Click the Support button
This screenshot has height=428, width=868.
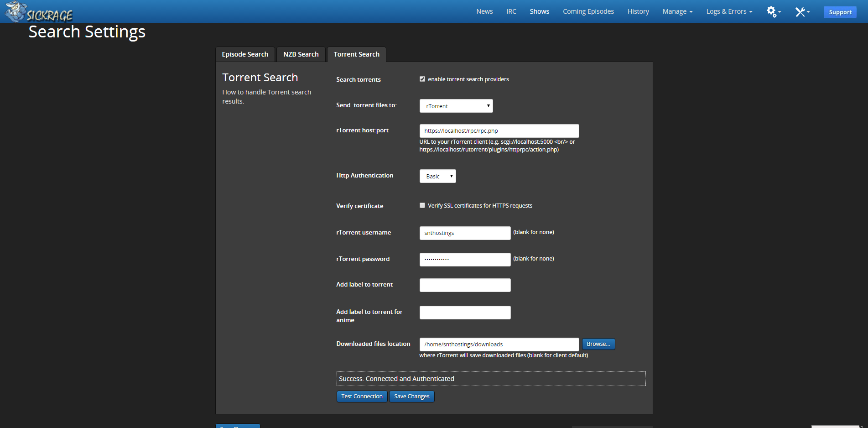click(840, 12)
